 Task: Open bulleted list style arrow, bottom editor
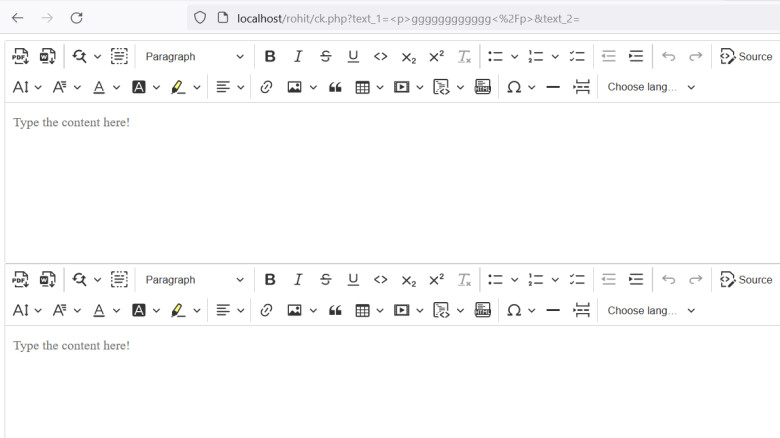pyautogui.click(x=514, y=280)
